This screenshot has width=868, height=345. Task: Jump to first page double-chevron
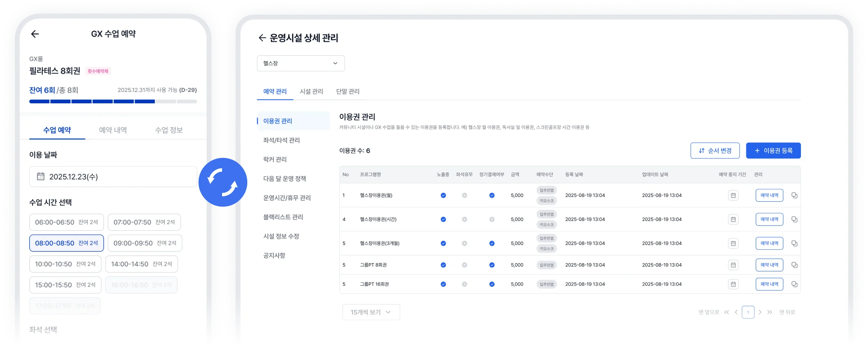pyautogui.click(x=726, y=312)
